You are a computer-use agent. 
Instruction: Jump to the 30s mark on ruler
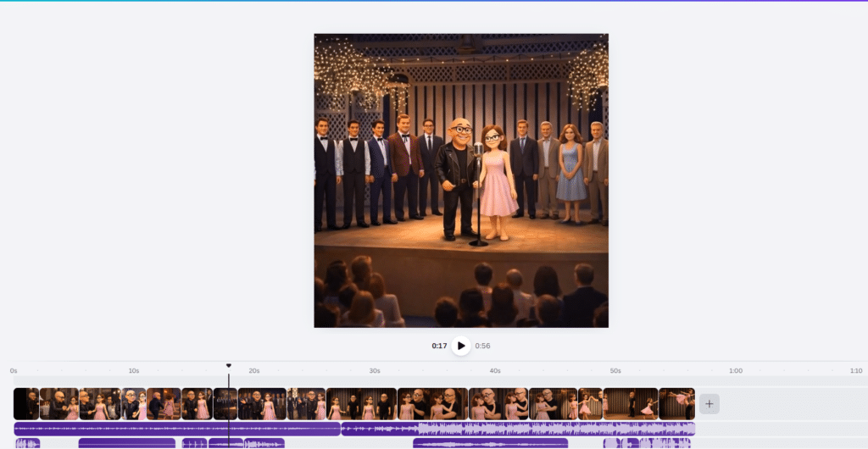point(375,371)
